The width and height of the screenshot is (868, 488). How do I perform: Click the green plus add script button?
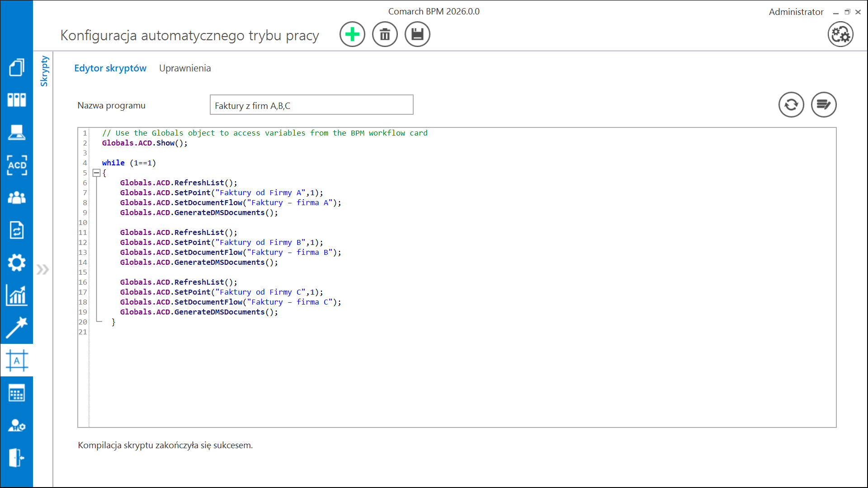[352, 34]
